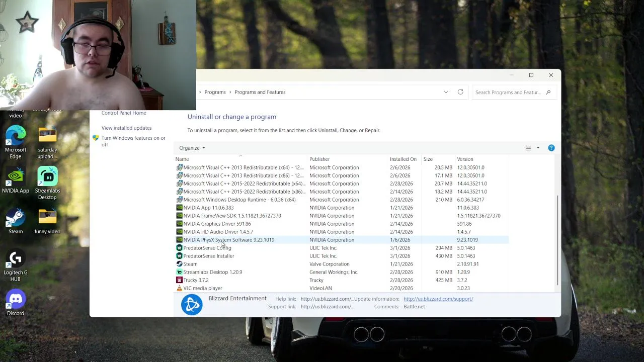Select Microsoft Visual C++ 2013 Redistributable (x64)
Screen dimensions: 644x362
341,167
